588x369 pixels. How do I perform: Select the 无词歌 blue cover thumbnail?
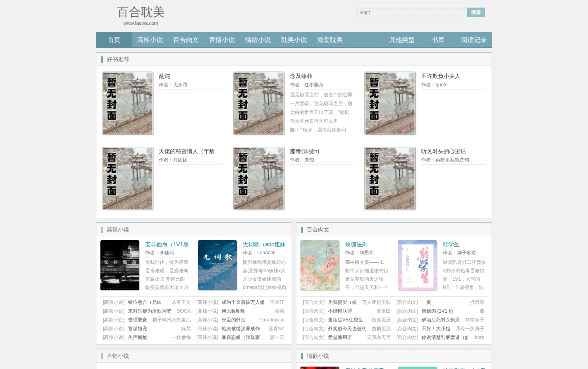coord(218,265)
